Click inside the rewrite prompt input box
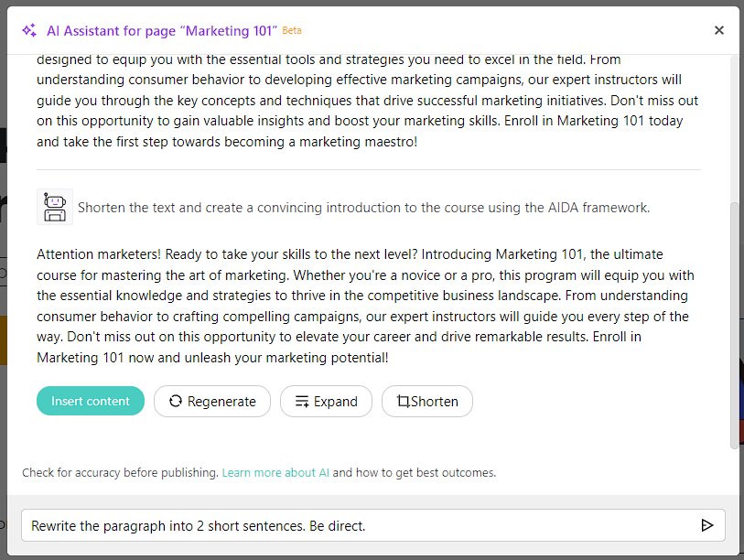 [x=275, y=525]
